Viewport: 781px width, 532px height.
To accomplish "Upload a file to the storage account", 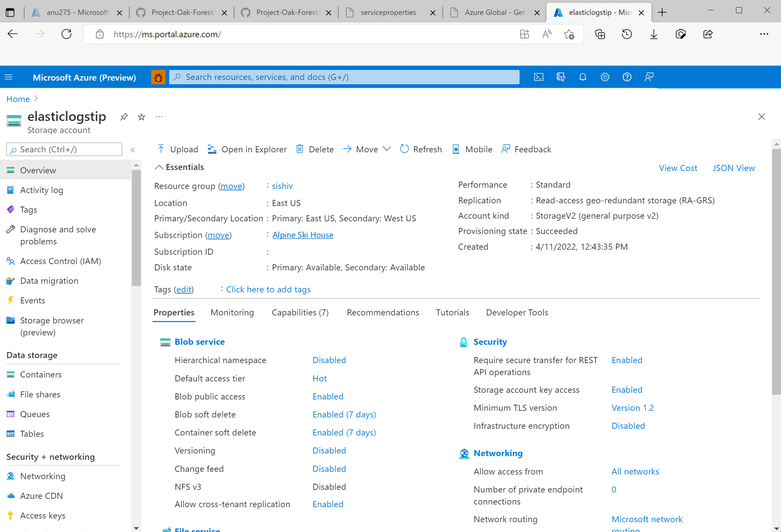I will 177,149.
